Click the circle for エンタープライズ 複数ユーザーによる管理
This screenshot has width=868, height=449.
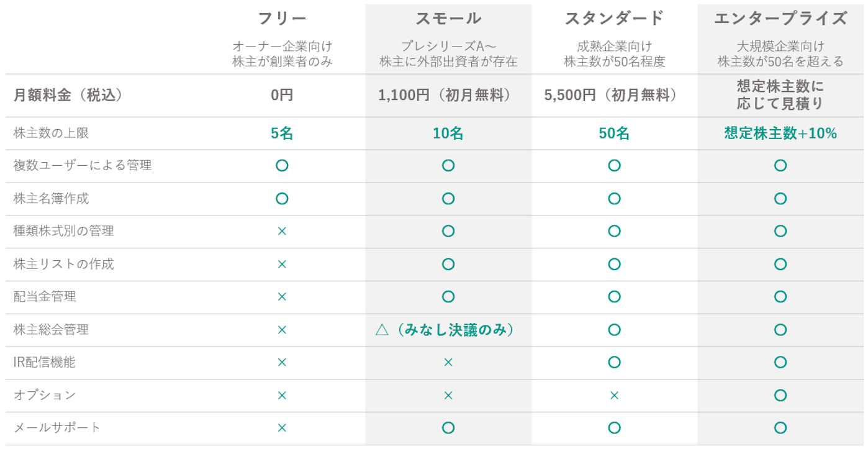[780, 165]
